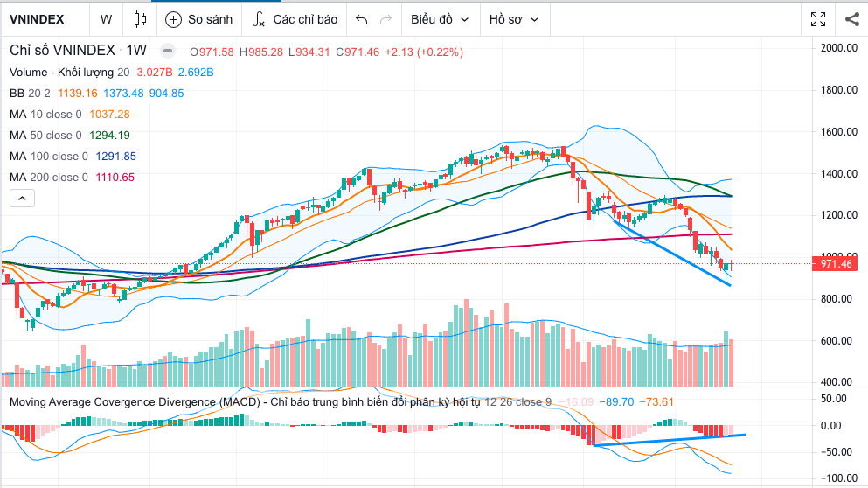
Task: Open the W weekly interval selector
Action: (x=107, y=19)
